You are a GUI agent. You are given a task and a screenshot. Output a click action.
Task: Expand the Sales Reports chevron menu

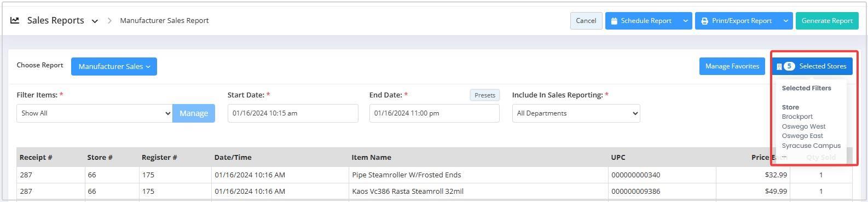[95, 21]
